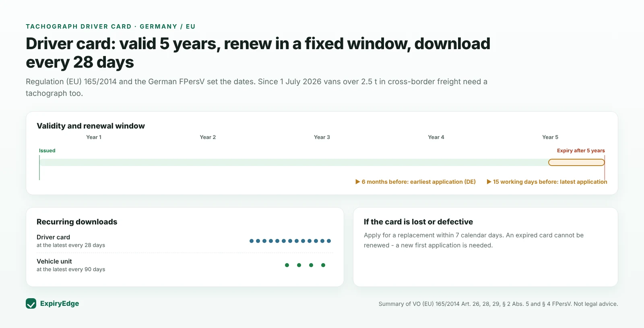Click the 'Driver card: valid 5 years' main headline
Screen dimensions: 644x328
258,53
